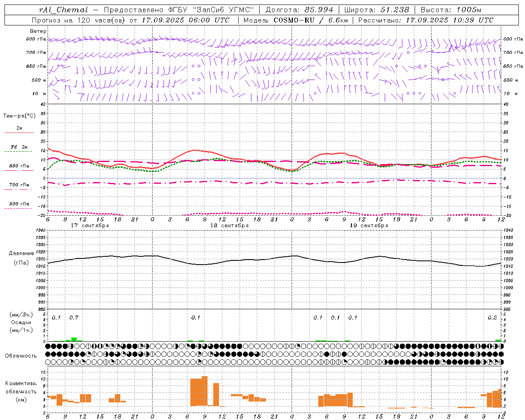This screenshot has height=420, width=525.
Task: Click the '19 сентября' date label
Action: 369,226
